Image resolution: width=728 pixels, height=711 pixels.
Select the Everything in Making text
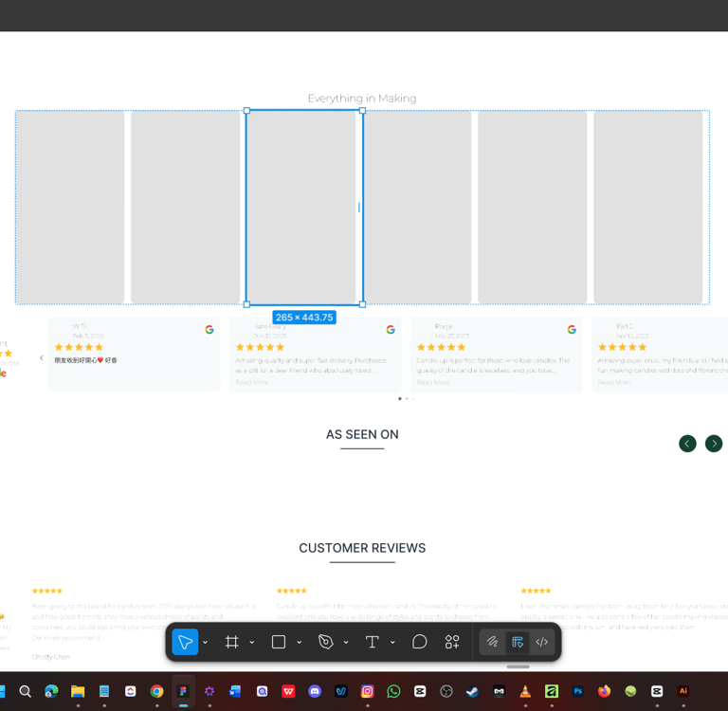click(362, 99)
